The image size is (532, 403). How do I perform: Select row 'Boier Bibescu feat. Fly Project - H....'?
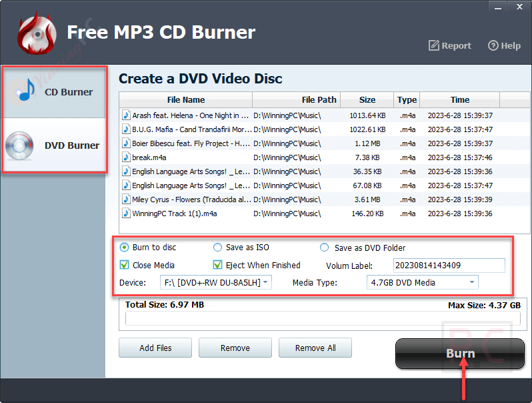[325, 143]
